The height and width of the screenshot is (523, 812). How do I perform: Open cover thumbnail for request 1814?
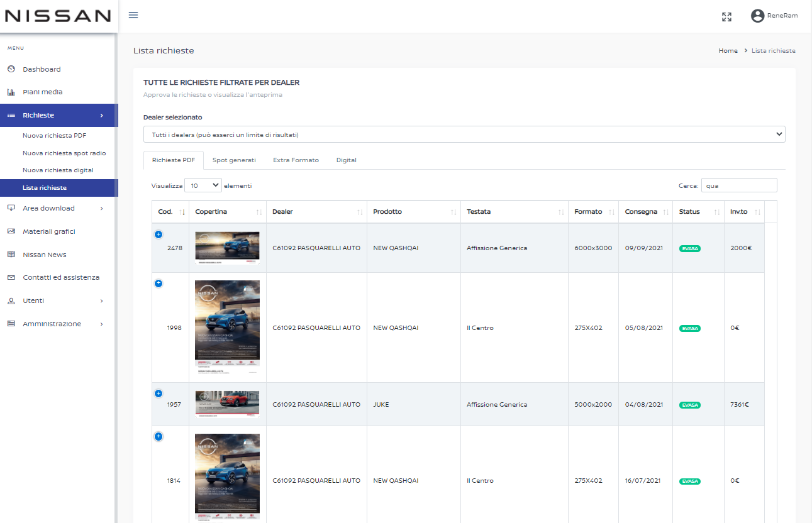pyautogui.click(x=227, y=478)
